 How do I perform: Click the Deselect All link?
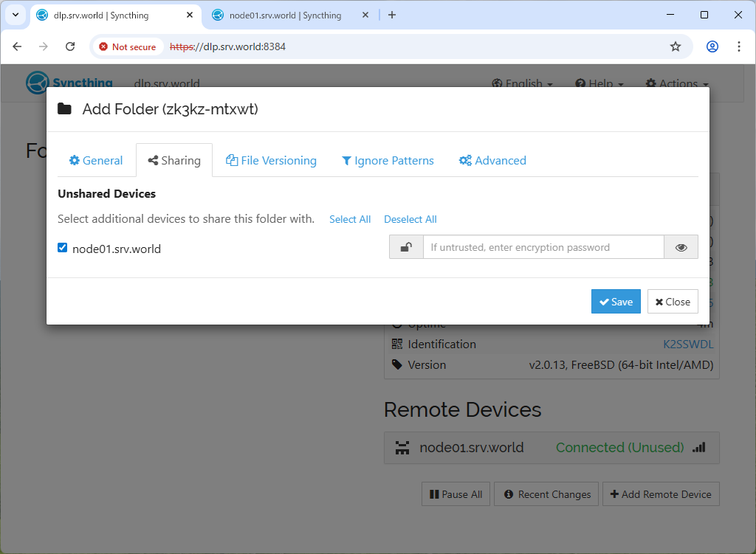(410, 219)
